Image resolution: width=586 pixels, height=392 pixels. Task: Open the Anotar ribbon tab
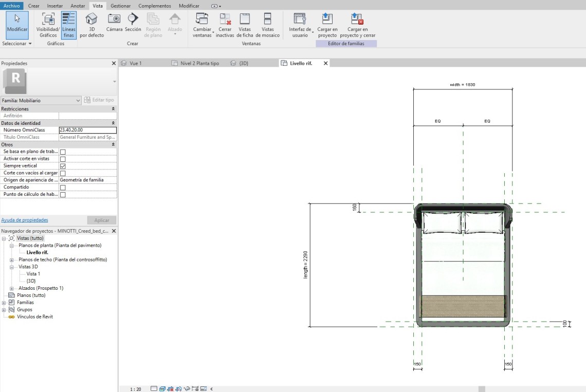[78, 6]
